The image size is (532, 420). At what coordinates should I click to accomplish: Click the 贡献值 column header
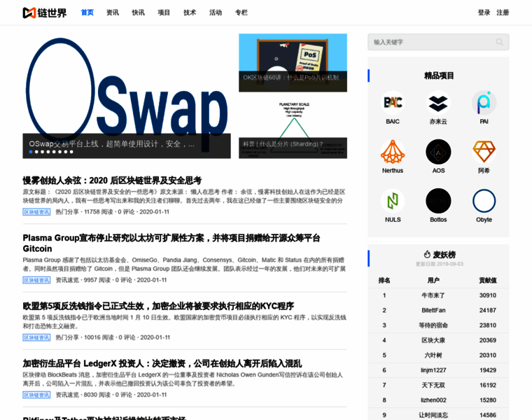[x=488, y=280]
